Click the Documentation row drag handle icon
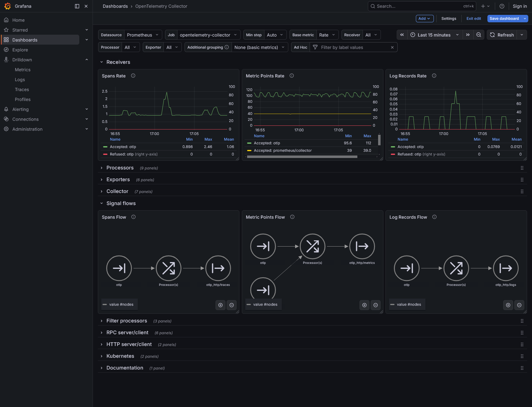Screen dimensions: 532x407 (522, 368)
